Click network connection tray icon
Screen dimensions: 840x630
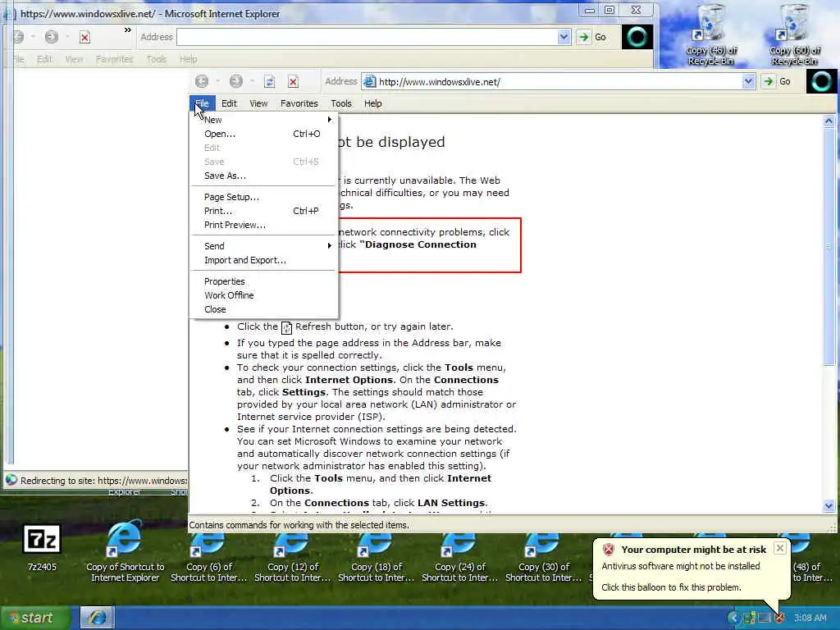click(x=749, y=618)
